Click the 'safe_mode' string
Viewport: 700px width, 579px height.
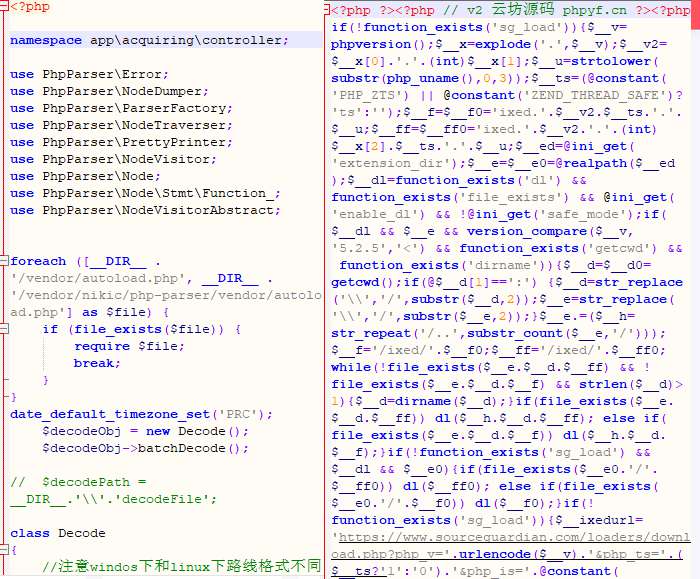tap(583, 214)
